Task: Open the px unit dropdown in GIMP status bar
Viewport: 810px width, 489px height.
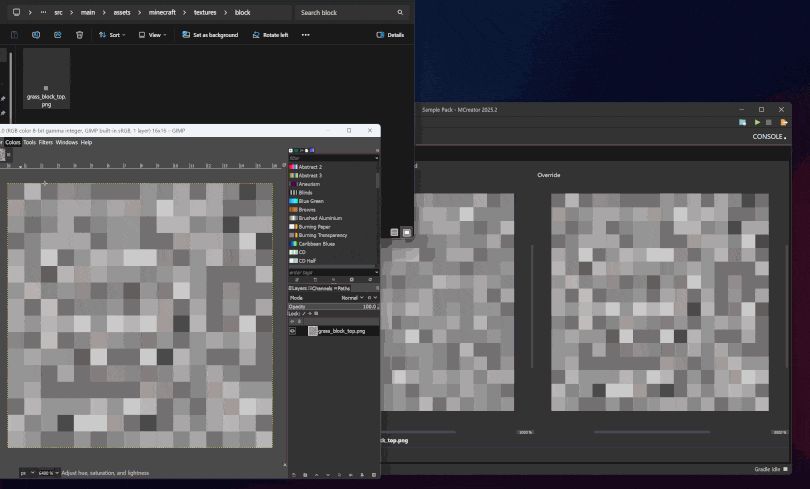Action: 27,473
